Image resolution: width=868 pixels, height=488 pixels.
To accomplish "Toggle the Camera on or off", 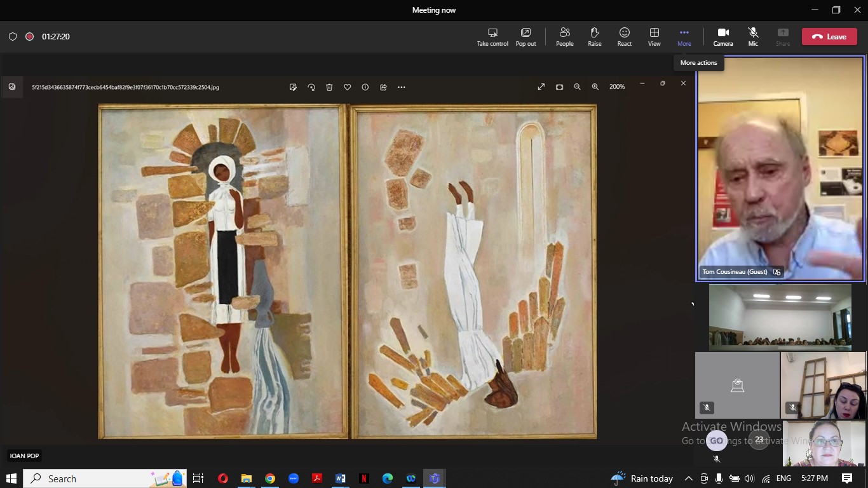I will click(722, 37).
